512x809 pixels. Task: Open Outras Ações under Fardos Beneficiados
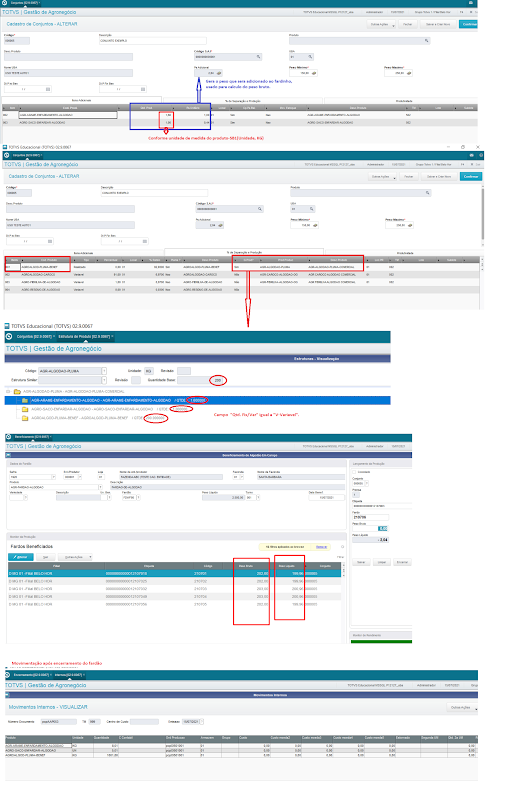pos(75,557)
